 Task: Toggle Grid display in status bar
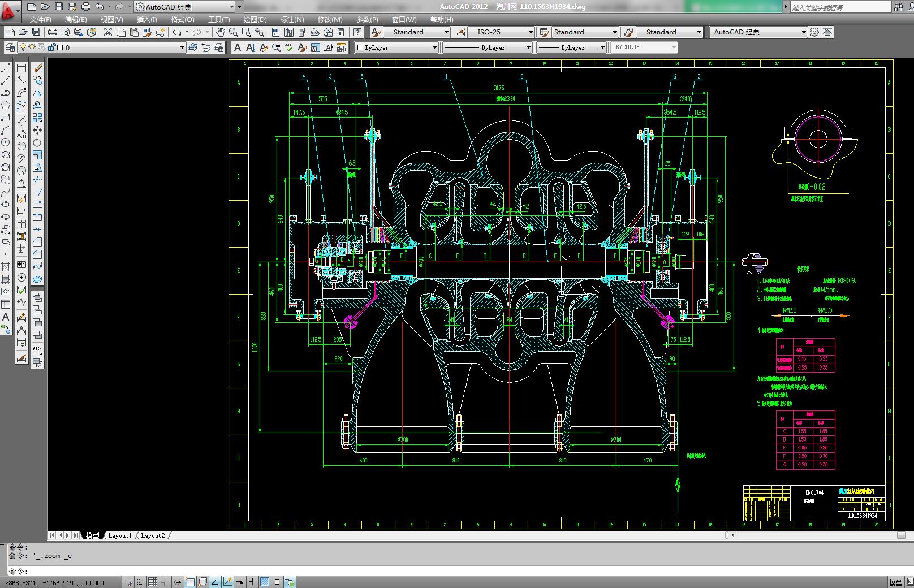tap(153, 582)
